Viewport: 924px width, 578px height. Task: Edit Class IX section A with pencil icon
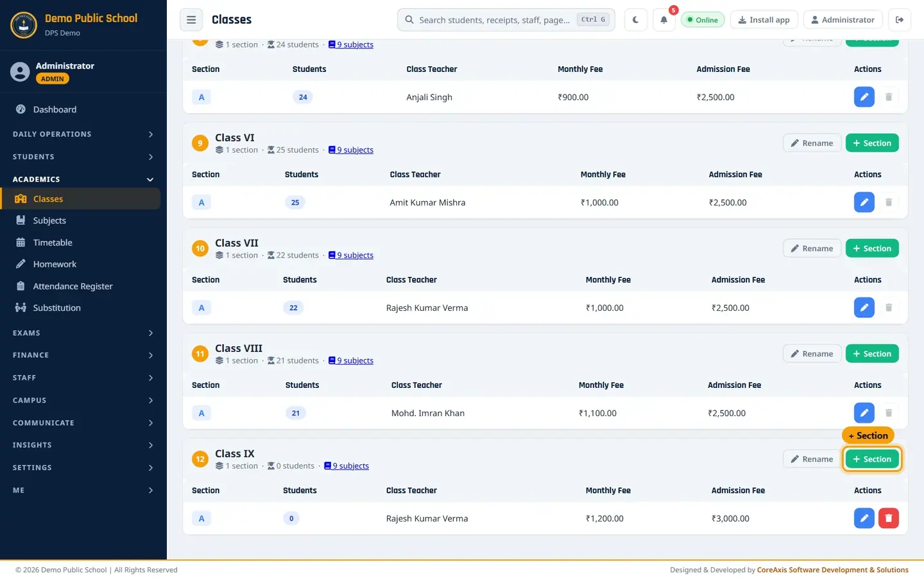[864, 518]
